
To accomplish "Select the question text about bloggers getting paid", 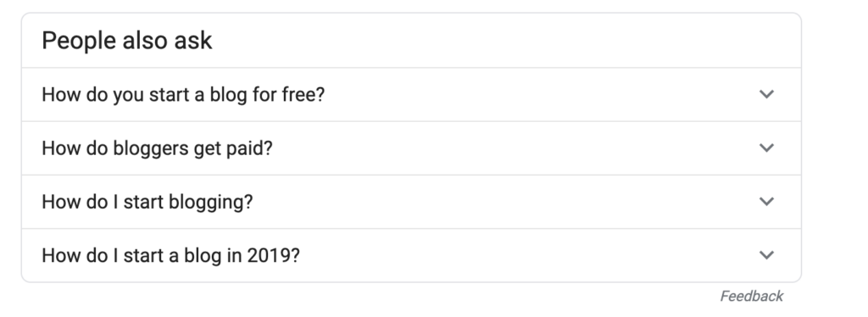I will pyautogui.click(x=157, y=148).
